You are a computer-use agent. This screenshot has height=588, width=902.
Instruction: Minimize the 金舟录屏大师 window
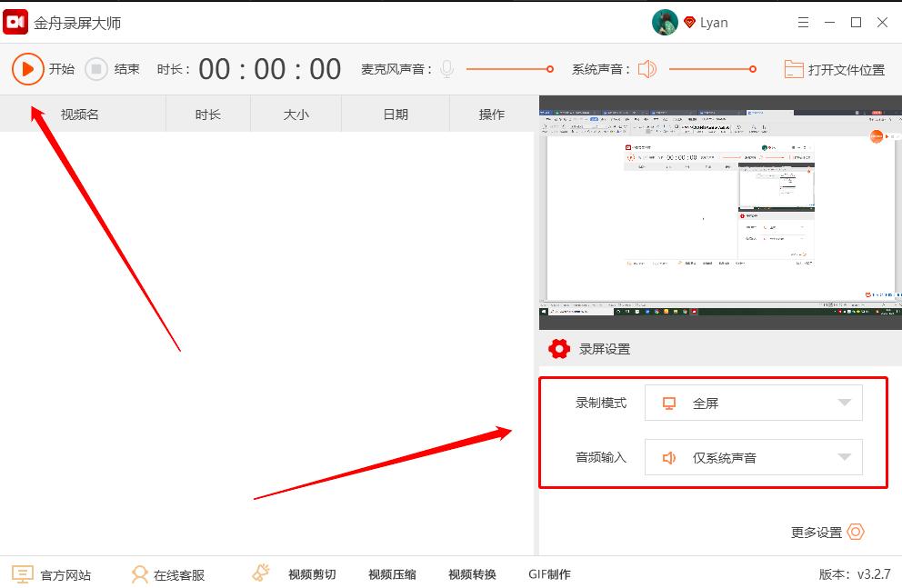tap(829, 23)
